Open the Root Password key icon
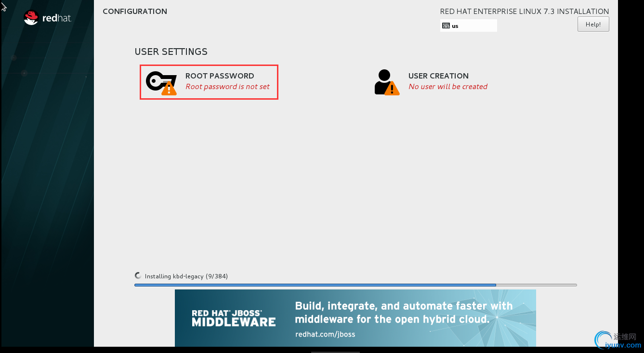 coord(161,83)
